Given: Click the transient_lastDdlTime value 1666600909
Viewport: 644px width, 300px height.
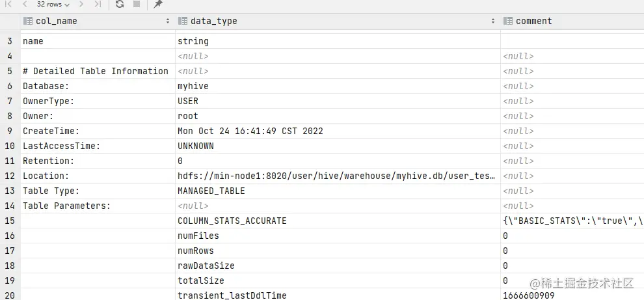Looking at the screenshot, I should (x=528, y=295).
